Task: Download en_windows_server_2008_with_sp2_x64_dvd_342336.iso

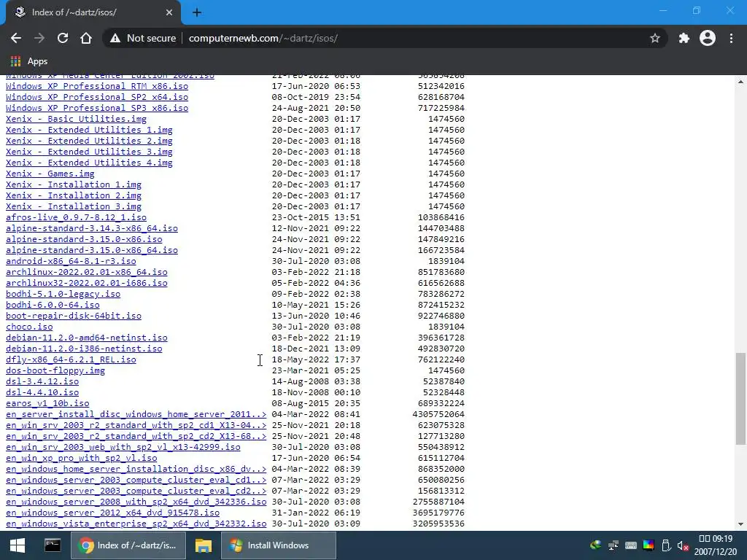Action: pos(136,502)
